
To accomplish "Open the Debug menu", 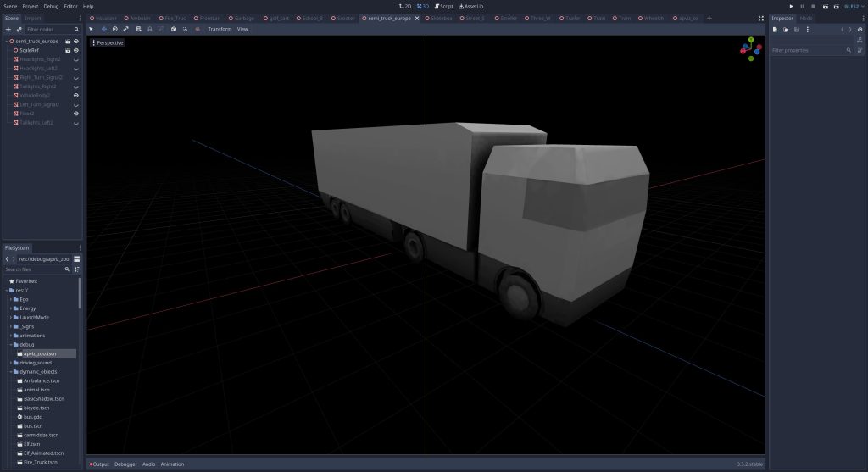I will click(51, 6).
